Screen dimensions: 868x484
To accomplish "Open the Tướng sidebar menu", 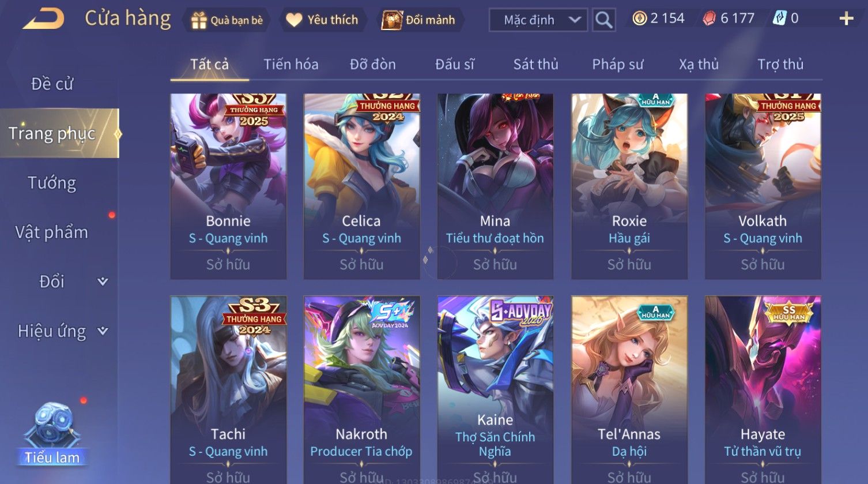I will 52,183.
